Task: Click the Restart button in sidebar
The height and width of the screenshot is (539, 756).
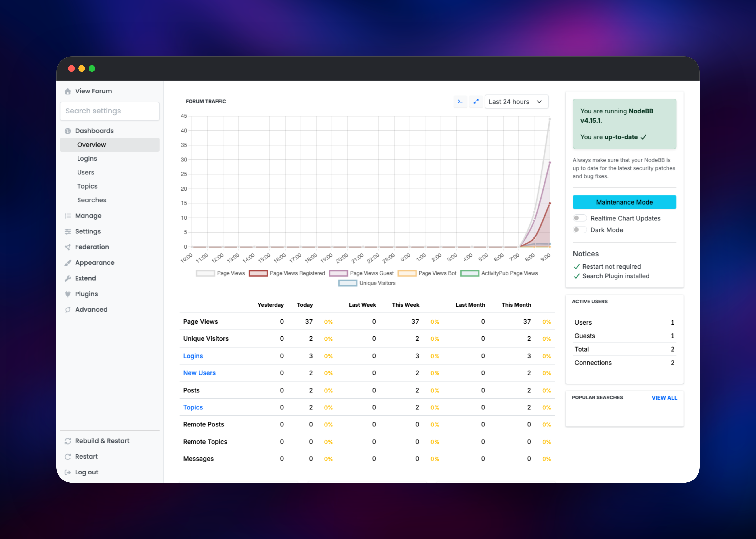Action: click(109, 457)
